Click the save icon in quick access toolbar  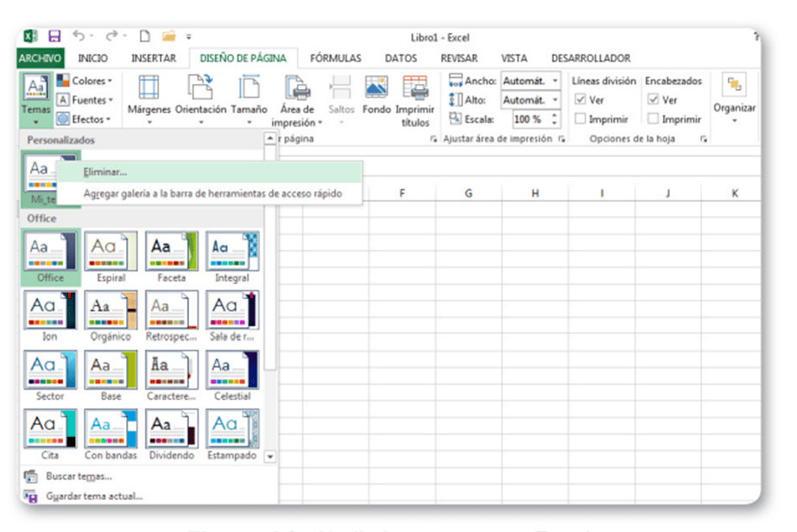point(54,36)
